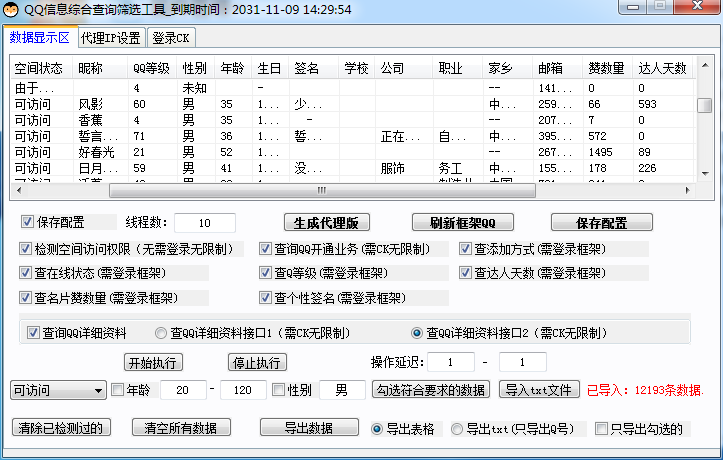
Task: Click the QQ penguin app icon in title bar
Action: pyautogui.click(x=11, y=9)
